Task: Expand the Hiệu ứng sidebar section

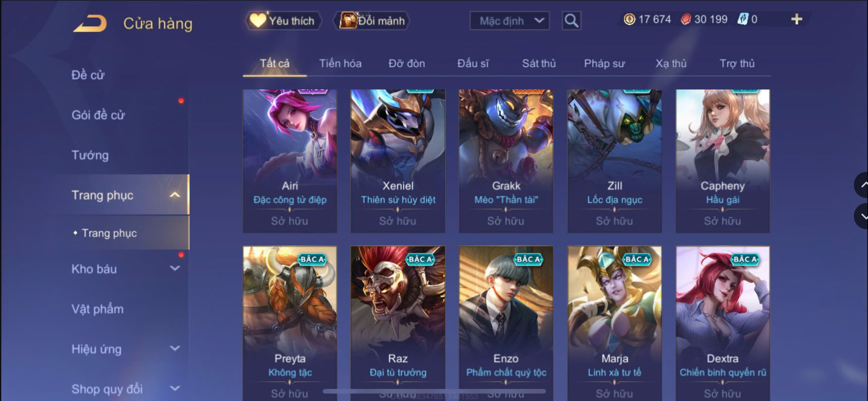Action: (x=175, y=349)
